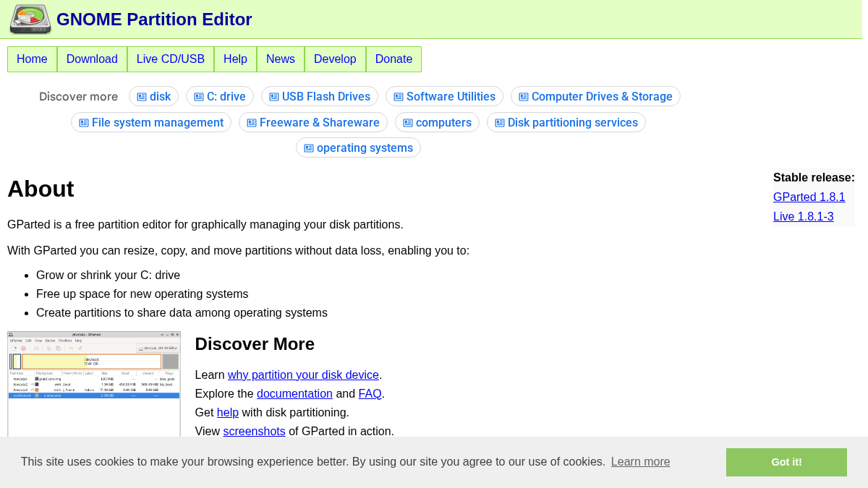
Task: Select the 'computers' discover label
Action: (443, 123)
